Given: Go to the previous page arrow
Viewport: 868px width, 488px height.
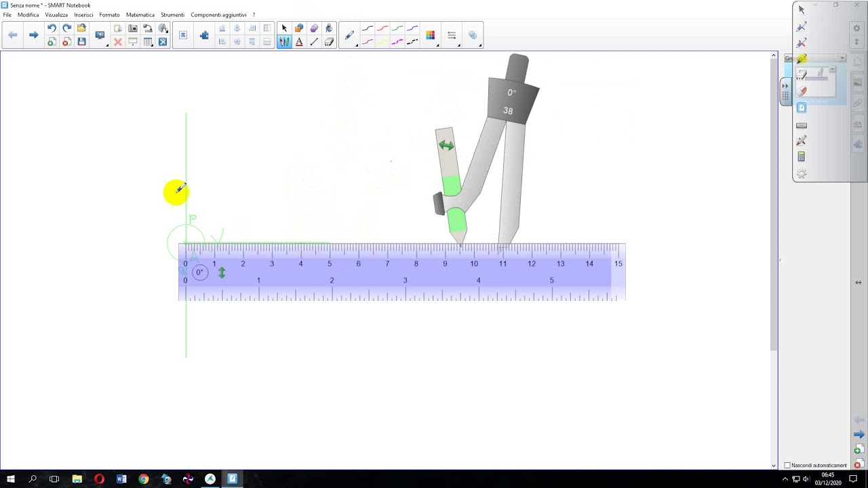Looking at the screenshot, I should point(13,35).
